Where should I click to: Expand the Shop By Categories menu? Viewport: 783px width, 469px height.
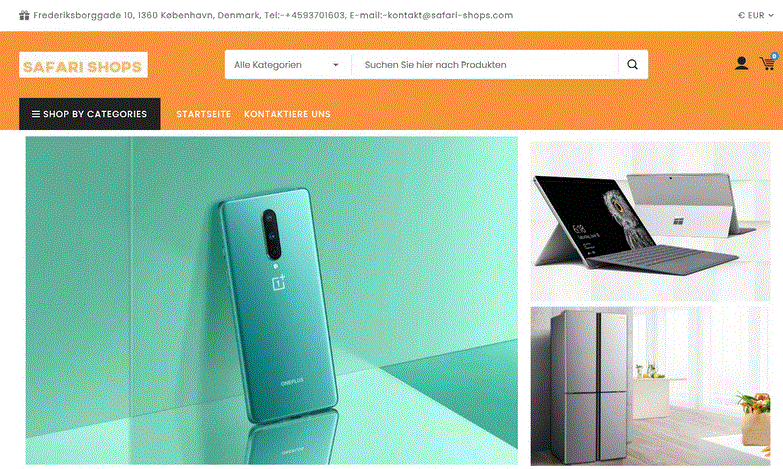(90, 114)
